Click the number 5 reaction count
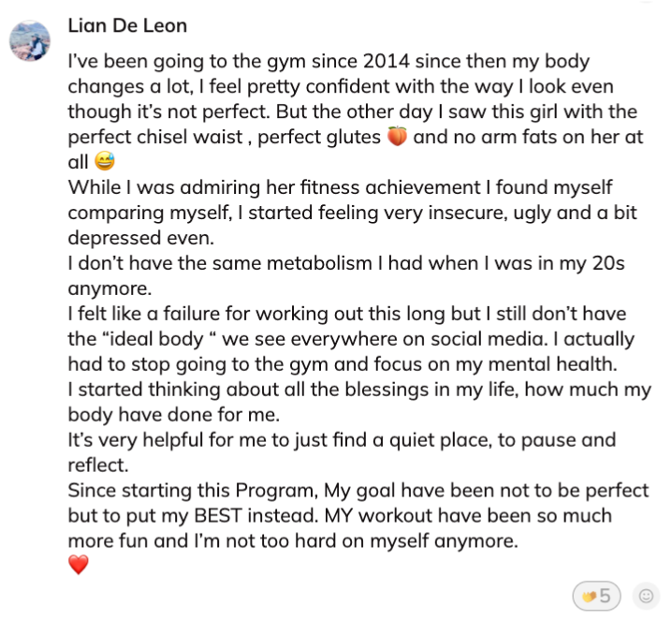The width and height of the screenshot is (672, 620). [x=605, y=595]
